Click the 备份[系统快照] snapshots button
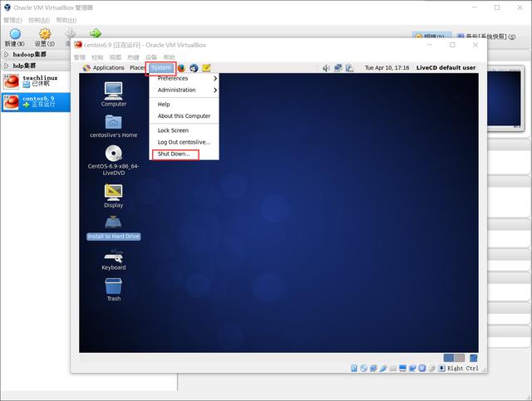Image resolution: width=532 pixels, height=401 pixels. [486, 37]
